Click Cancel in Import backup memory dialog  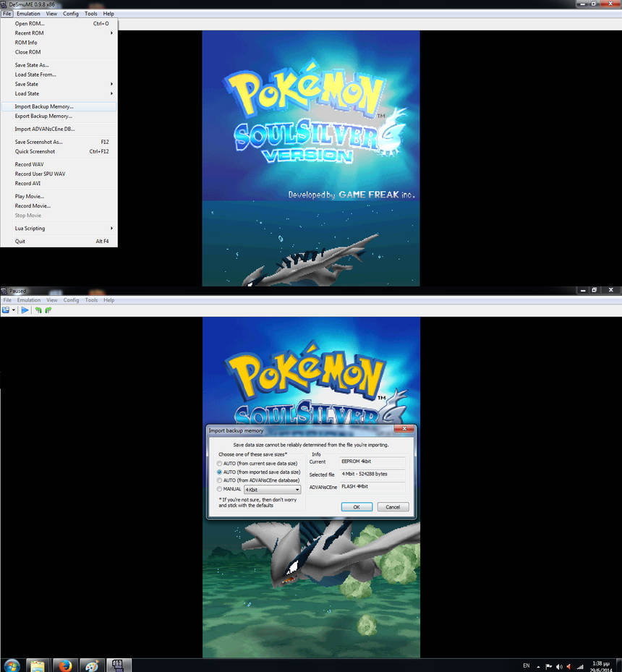(x=393, y=507)
